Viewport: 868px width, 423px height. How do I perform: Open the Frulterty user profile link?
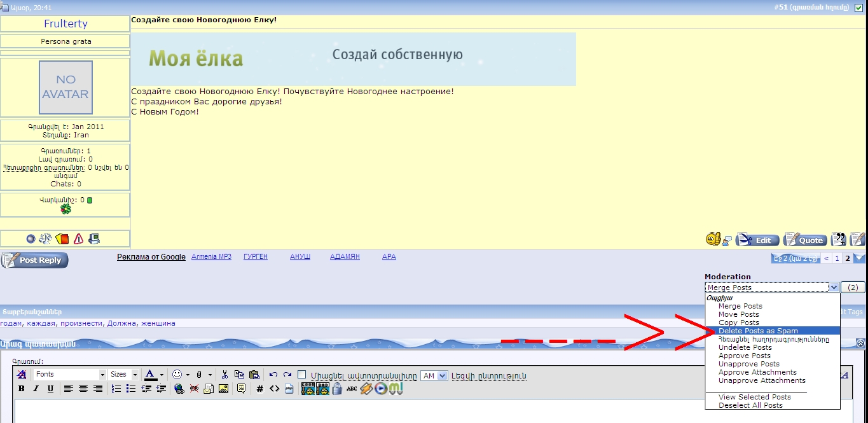tap(65, 24)
